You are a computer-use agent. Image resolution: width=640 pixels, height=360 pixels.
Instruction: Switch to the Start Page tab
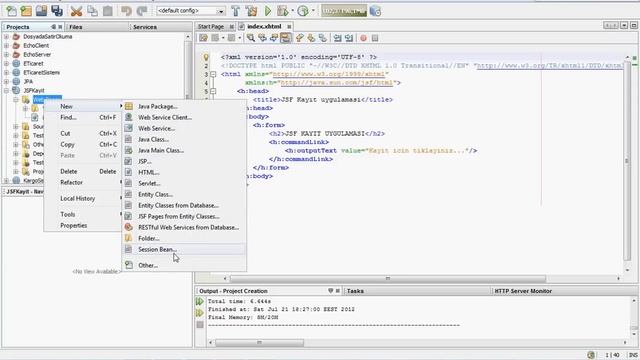point(211,27)
